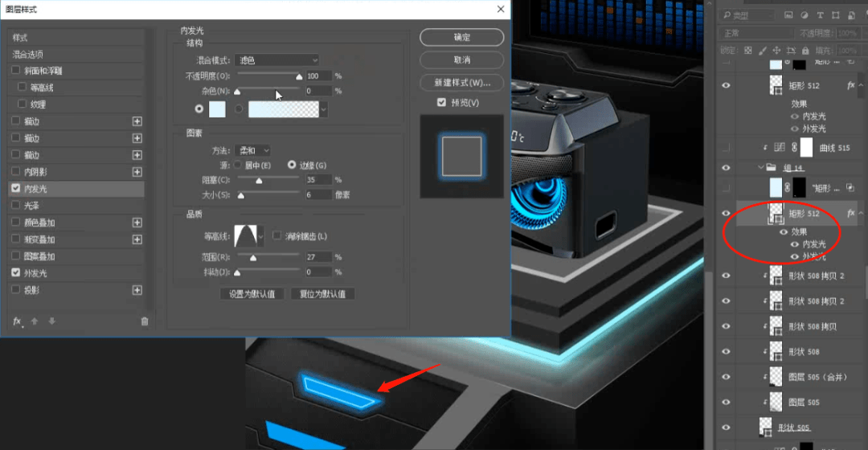This screenshot has width=868, height=450.
Task: Click the lock position move icon
Action: click(x=776, y=51)
